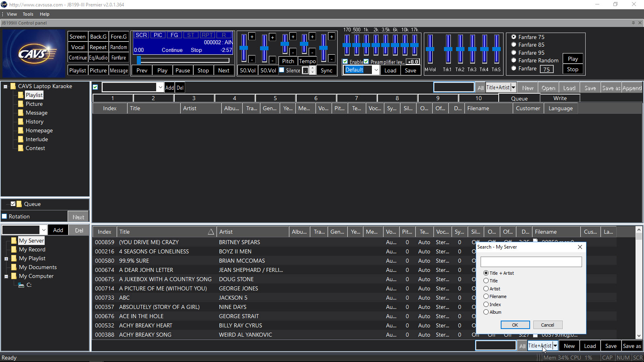
Task: Click the song list vertical scrollbar
Action: [x=639, y=283]
